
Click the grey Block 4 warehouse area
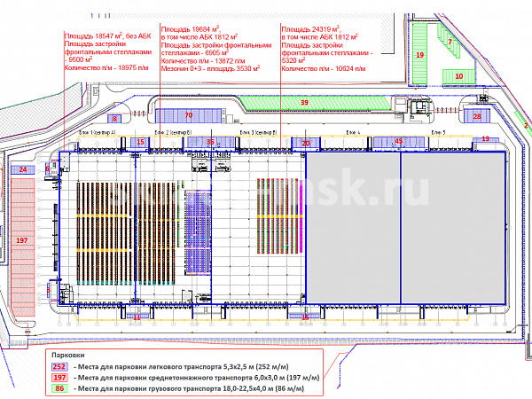coord(353,228)
